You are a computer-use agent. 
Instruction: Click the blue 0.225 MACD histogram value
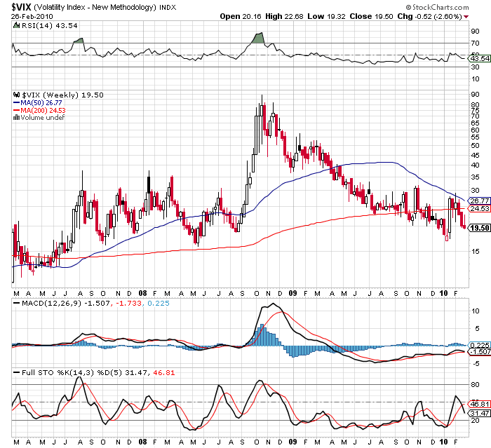(159, 303)
